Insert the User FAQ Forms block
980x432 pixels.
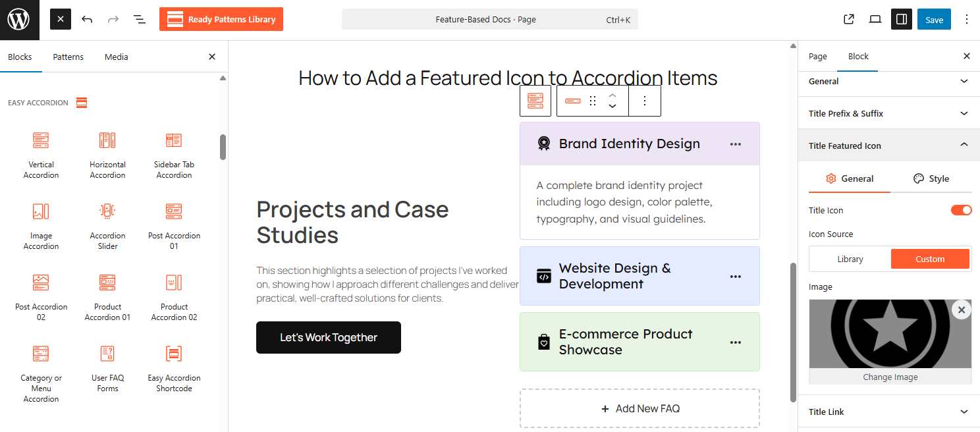[107, 368]
